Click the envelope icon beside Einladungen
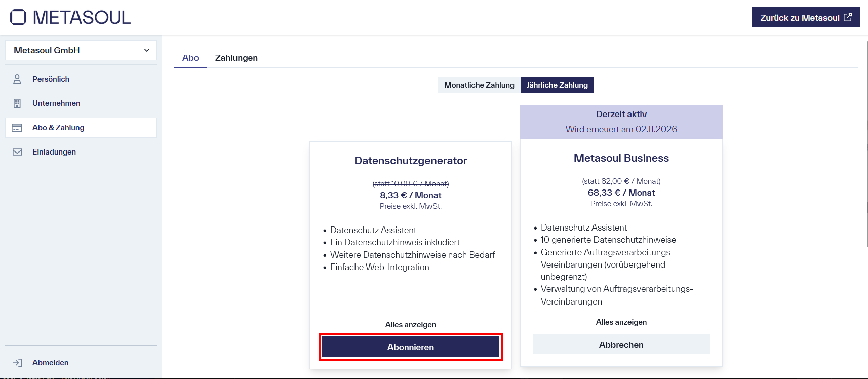The height and width of the screenshot is (379, 868). click(x=17, y=152)
